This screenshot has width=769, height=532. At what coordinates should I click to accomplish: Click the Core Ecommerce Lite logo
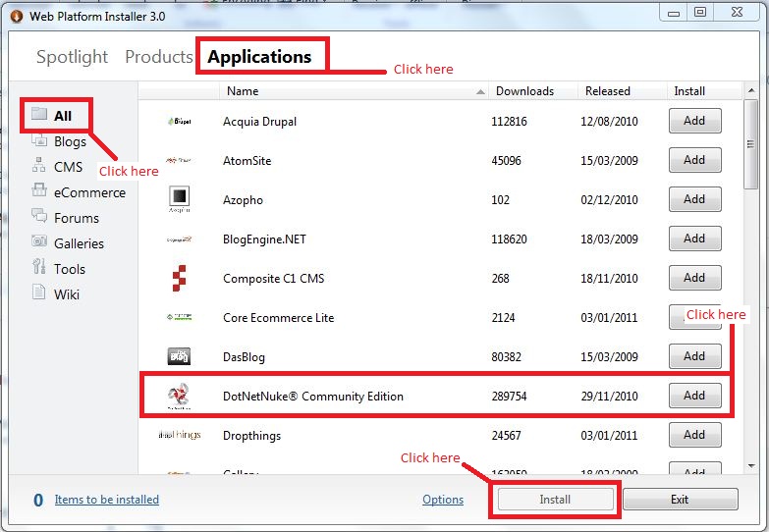[x=179, y=317]
